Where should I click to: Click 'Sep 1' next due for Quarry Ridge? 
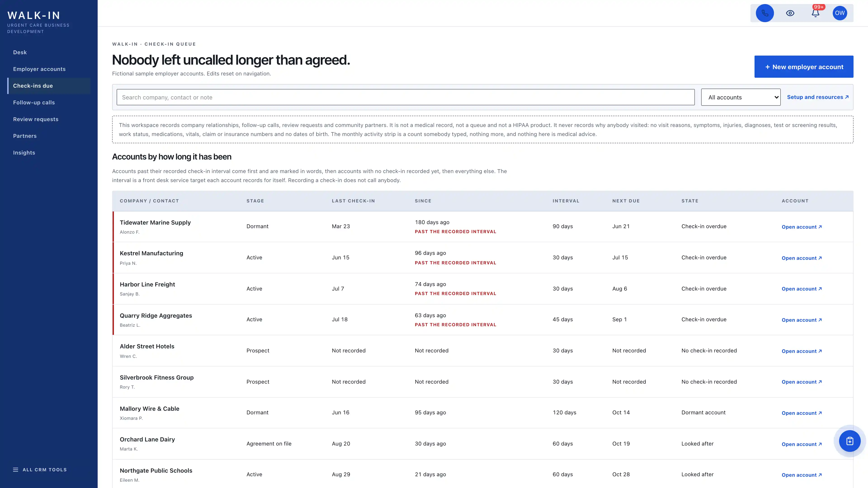pos(619,320)
